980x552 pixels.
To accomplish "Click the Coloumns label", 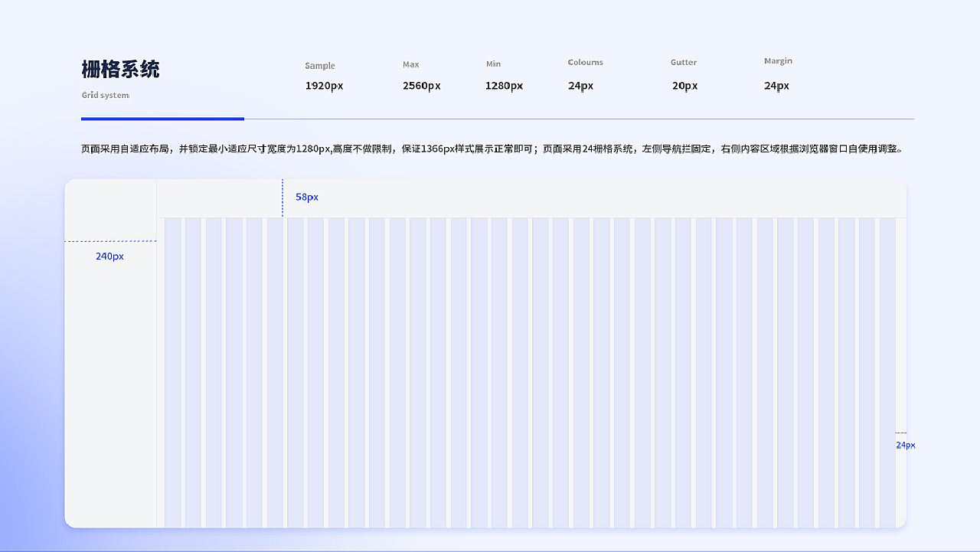I will tap(586, 62).
